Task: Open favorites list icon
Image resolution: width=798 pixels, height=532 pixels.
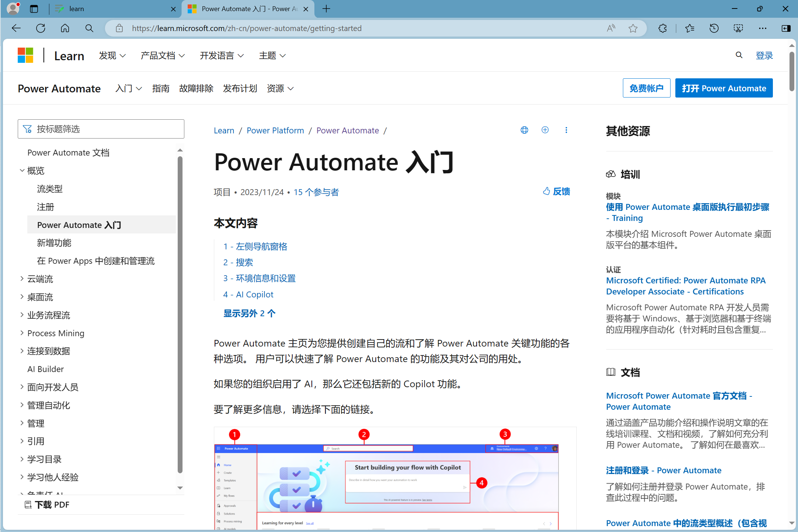Action: (689, 28)
